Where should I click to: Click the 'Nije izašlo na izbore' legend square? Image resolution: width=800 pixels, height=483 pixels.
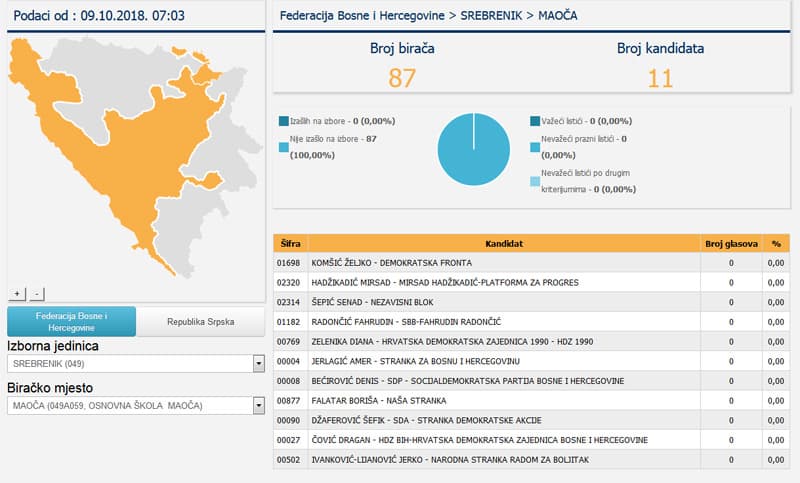(284, 147)
